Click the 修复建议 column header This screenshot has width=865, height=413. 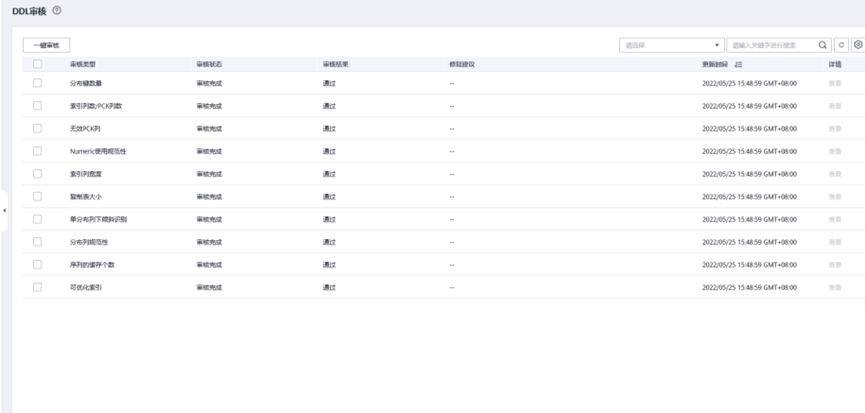pos(462,65)
